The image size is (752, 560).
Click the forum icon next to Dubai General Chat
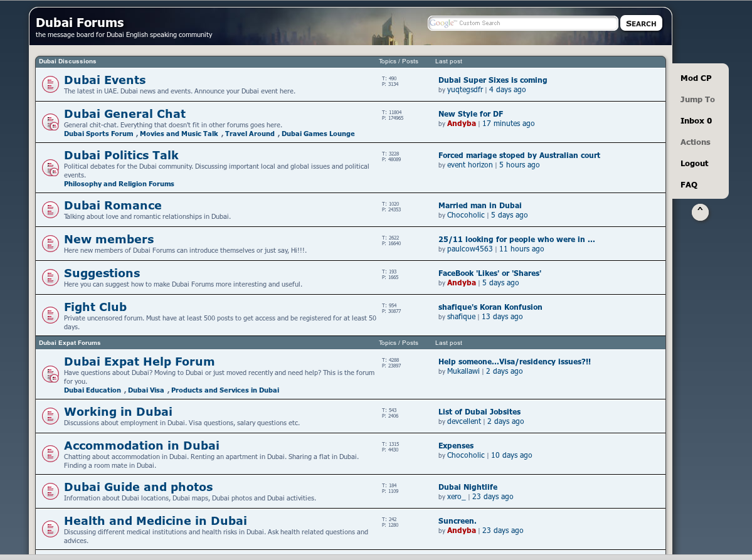click(x=50, y=122)
